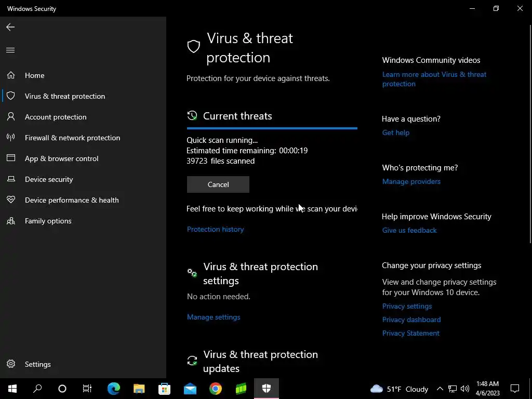Screen dimensions: 532x399
Task: Open the notification center icon
Action: 515,389
